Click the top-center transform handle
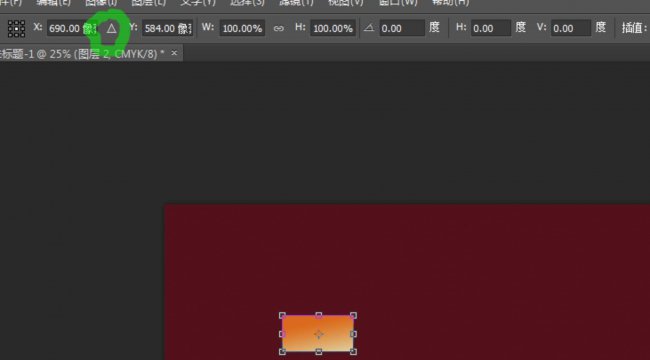650x360 pixels. [x=318, y=316]
